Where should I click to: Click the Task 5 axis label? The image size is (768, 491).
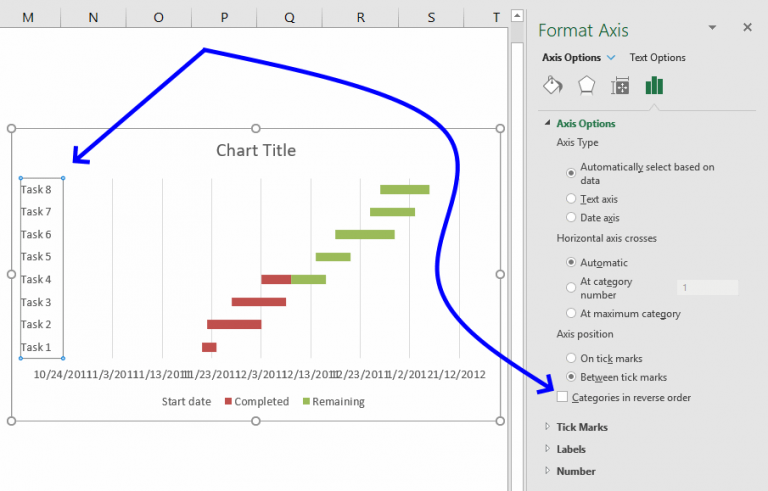point(36,257)
